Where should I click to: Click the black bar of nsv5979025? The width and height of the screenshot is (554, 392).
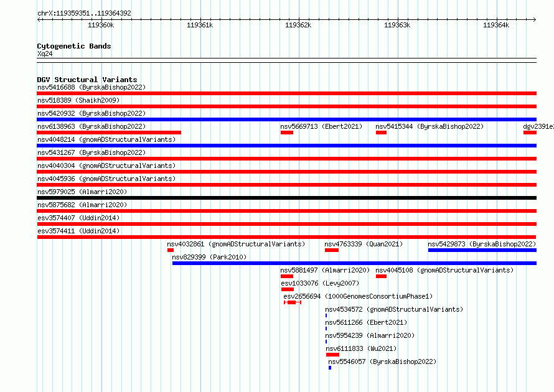[286, 198]
